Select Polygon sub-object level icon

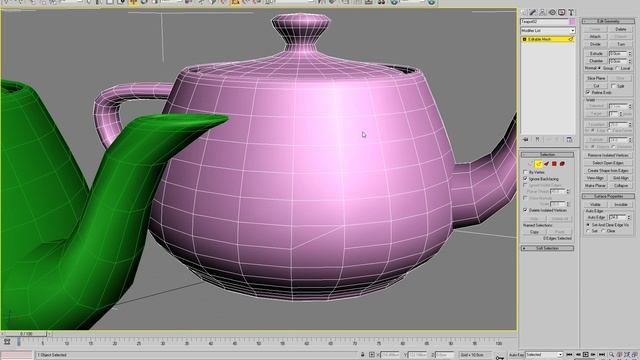click(554, 164)
